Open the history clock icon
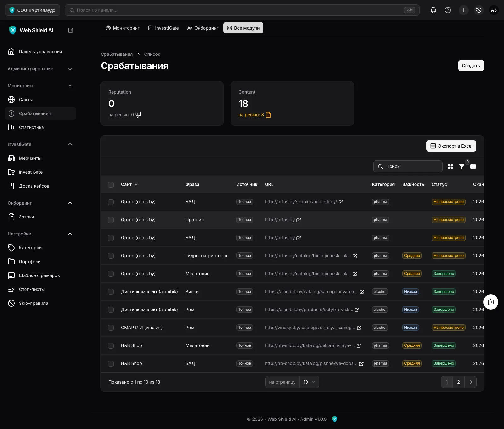The width and height of the screenshot is (504, 429). click(478, 10)
